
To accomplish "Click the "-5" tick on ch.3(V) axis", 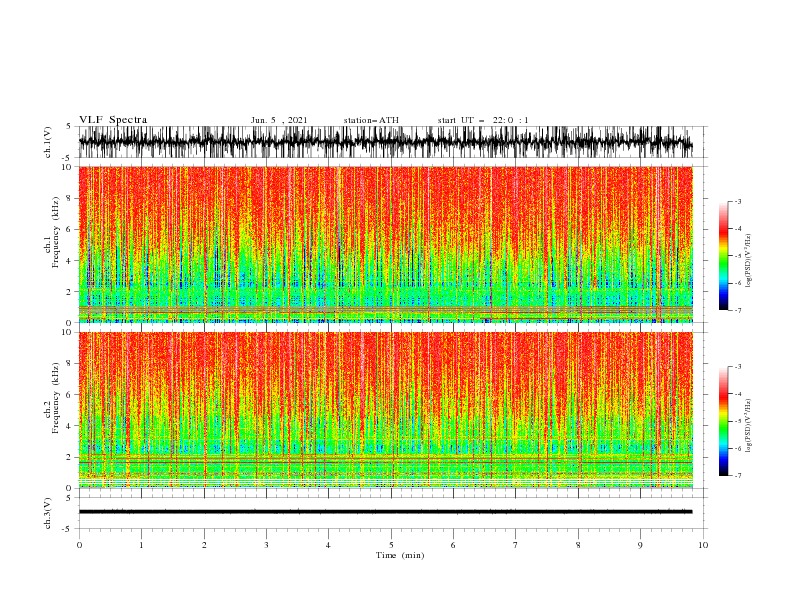I will (x=67, y=529).
